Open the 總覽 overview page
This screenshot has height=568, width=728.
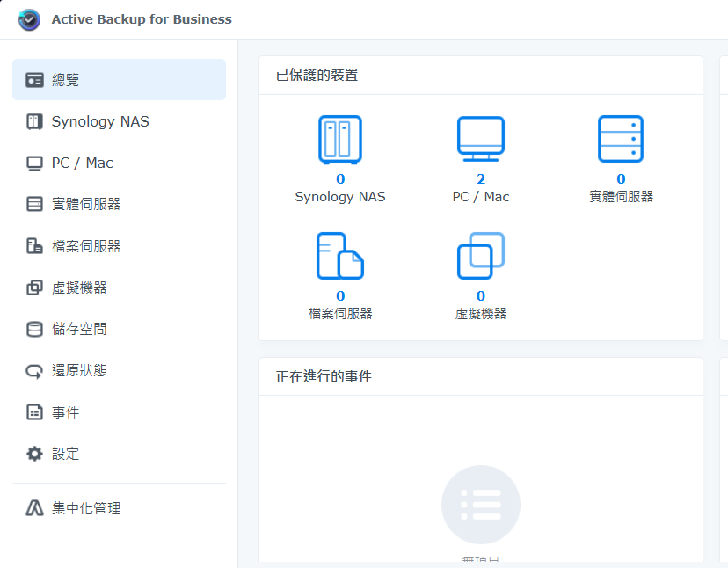pyautogui.click(x=119, y=79)
